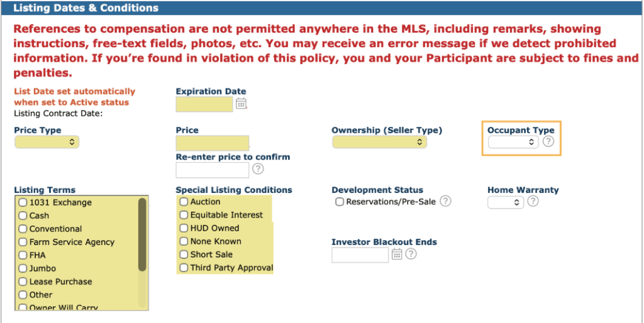Select the HUD Owned checkbox
This screenshot has height=323, width=644.
click(184, 228)
